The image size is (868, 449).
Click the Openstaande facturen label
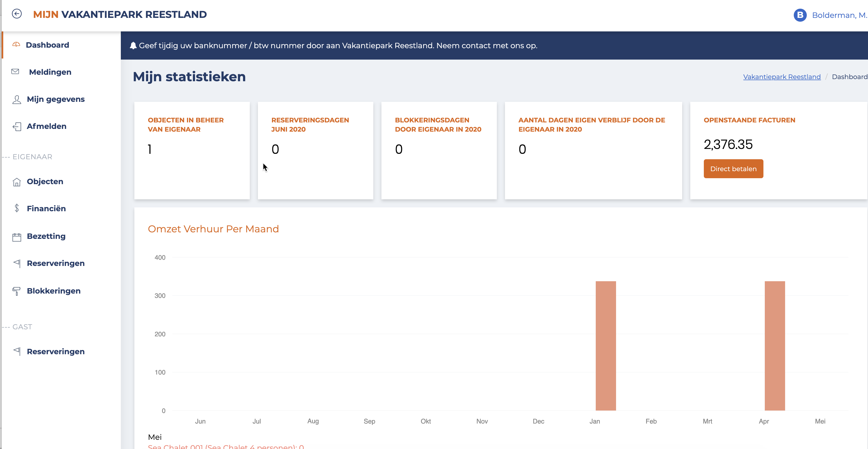pos(749,120)
